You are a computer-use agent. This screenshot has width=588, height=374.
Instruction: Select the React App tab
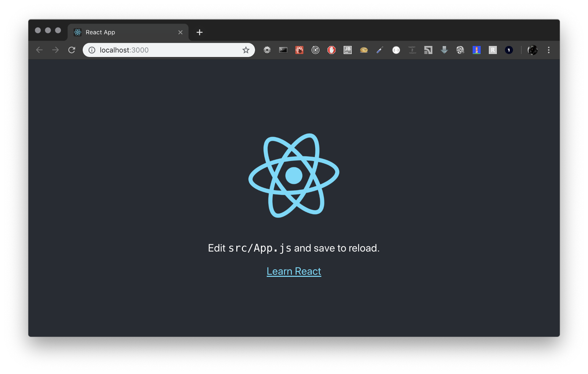[x=128, y=32]
